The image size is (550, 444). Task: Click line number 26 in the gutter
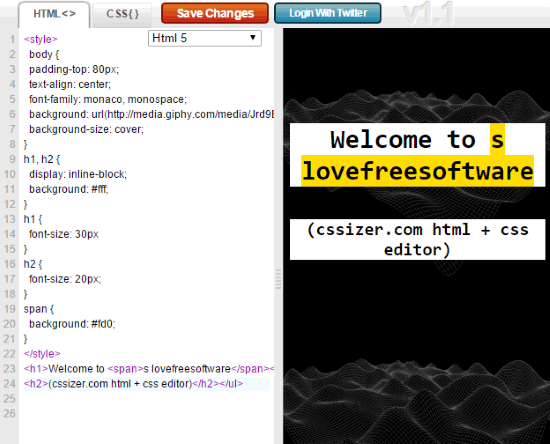point(10,414)
